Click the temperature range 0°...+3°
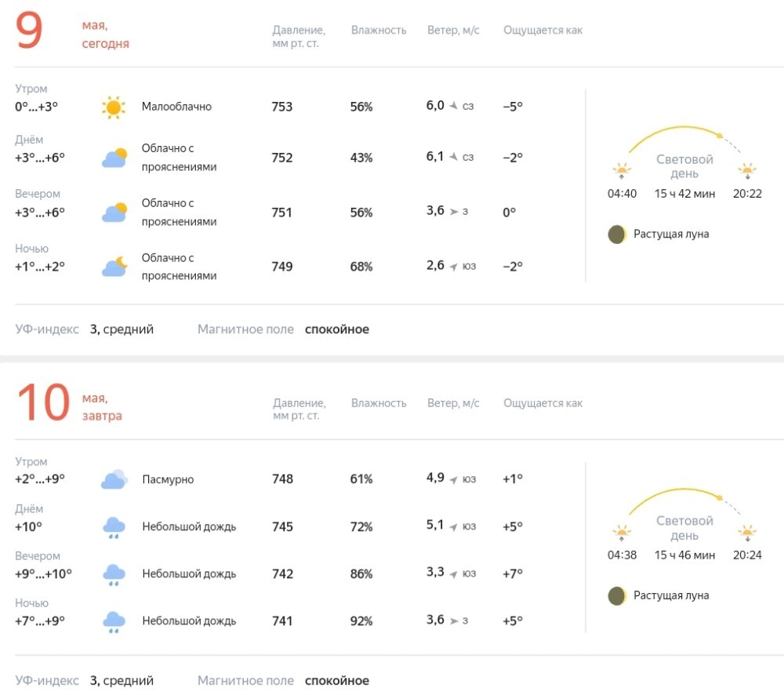This screenshot has width=784, height=695. pos(37,107)
